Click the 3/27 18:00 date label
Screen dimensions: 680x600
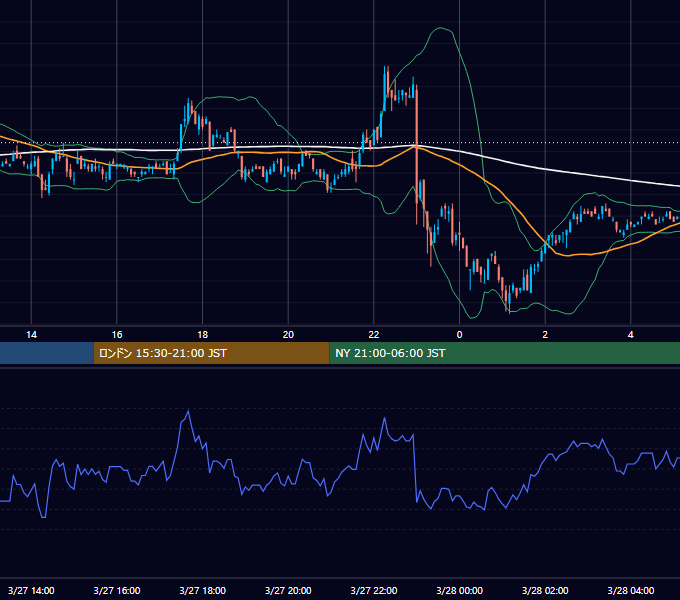pyautogui.click(x=203, y=591)
